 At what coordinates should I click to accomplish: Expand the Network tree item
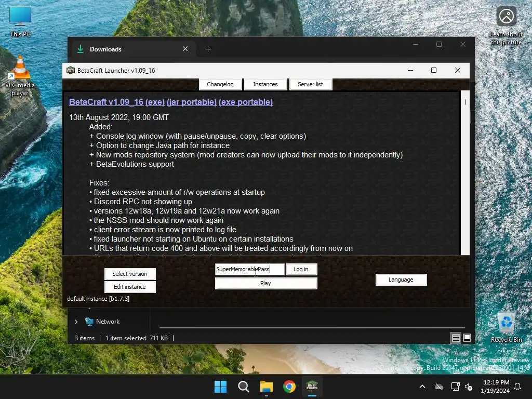tap(76, 322)
